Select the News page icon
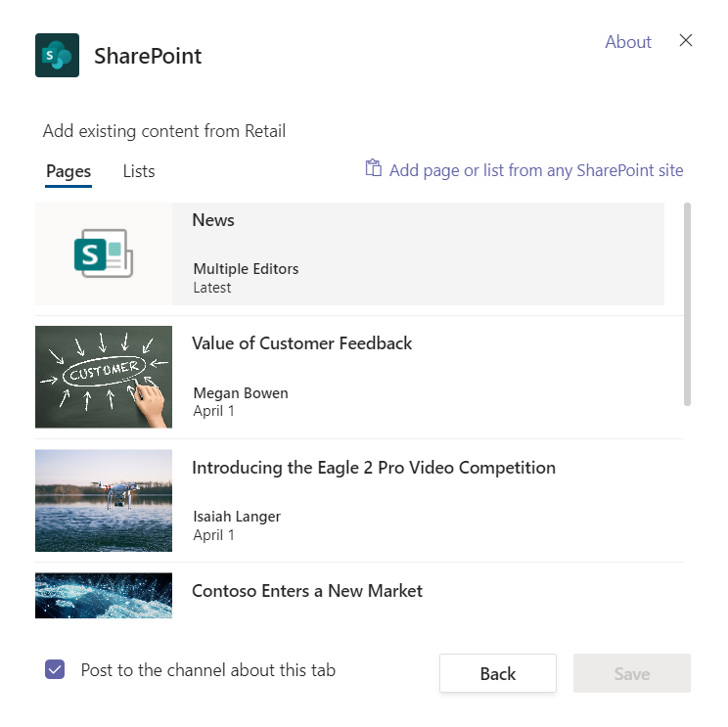The width and height of the screenshot is (728, 727). coord(104,253)
